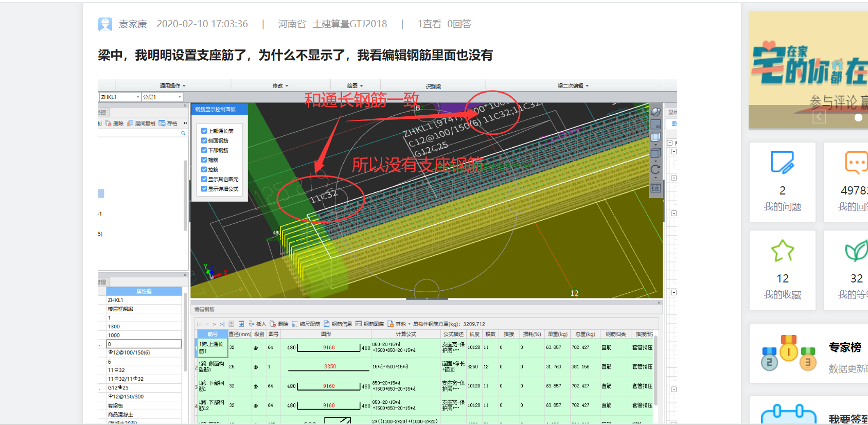Uncheck 上部通长筋 checkbox

pyautogui.click(x=204, y=131)
